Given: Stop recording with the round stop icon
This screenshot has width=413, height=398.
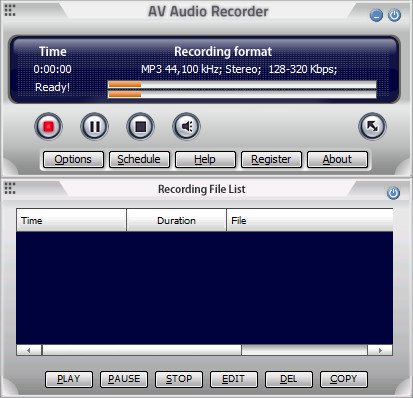Looking at the screenshot, I should [140, 126].
